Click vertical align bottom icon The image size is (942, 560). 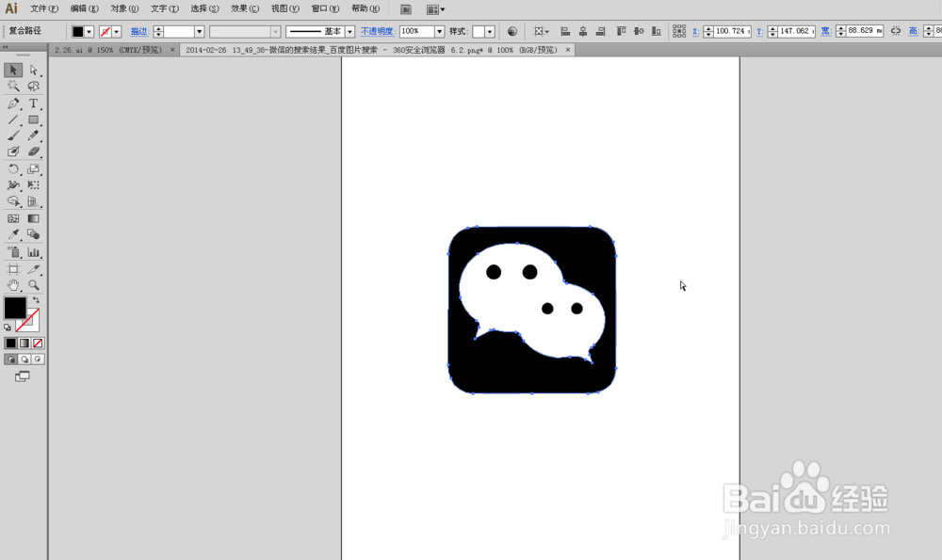tap(656, 31)
